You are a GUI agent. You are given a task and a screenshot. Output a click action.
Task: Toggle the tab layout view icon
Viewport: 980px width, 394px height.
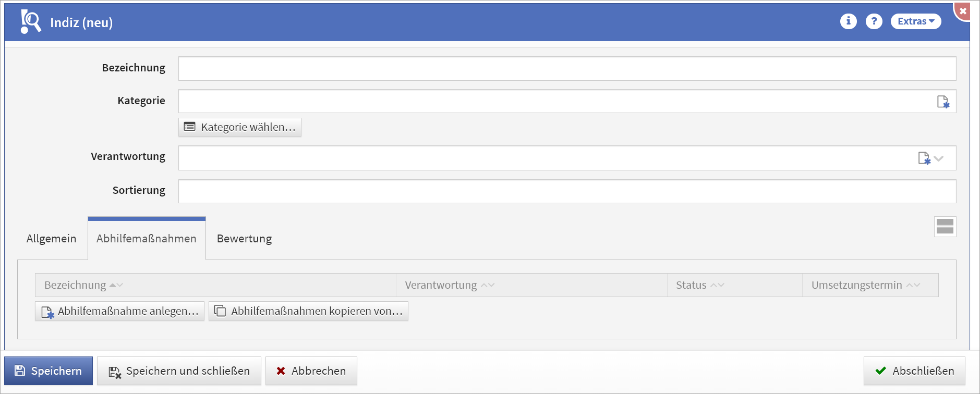click(x=945, y=227)
